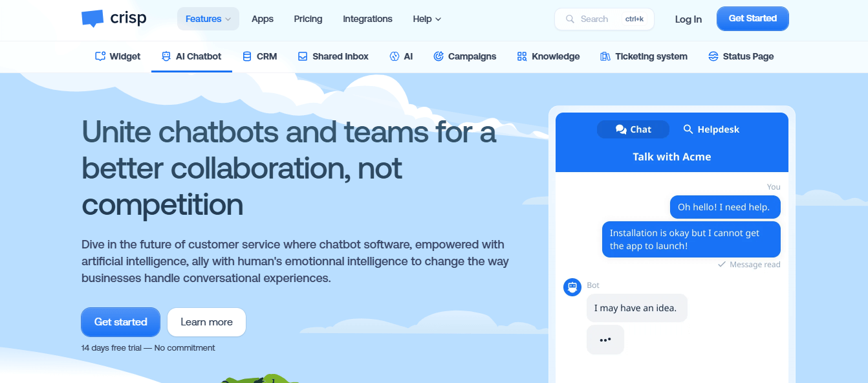This screenshot has height=383, width=868.
Task: Open the Shared Inbox icon
Action: tap(303, 56)
